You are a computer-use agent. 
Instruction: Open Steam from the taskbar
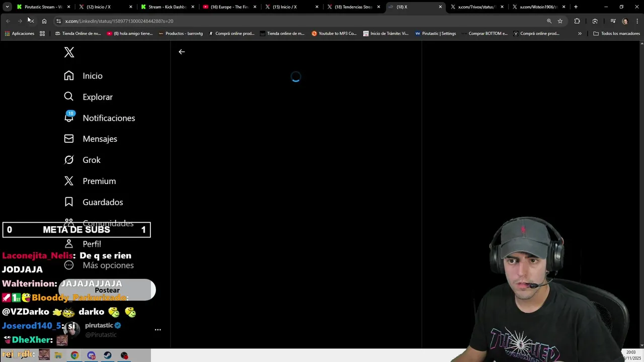(108, 355)
